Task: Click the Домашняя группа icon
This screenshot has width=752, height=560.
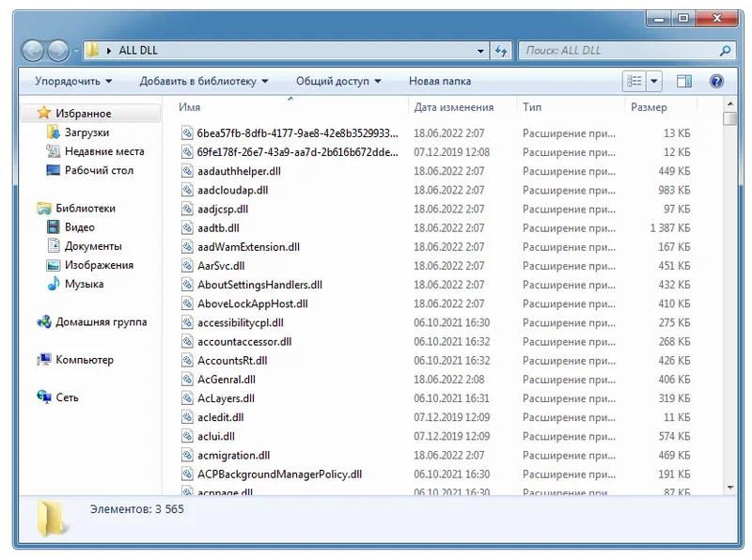Action: tap(43, 321)
